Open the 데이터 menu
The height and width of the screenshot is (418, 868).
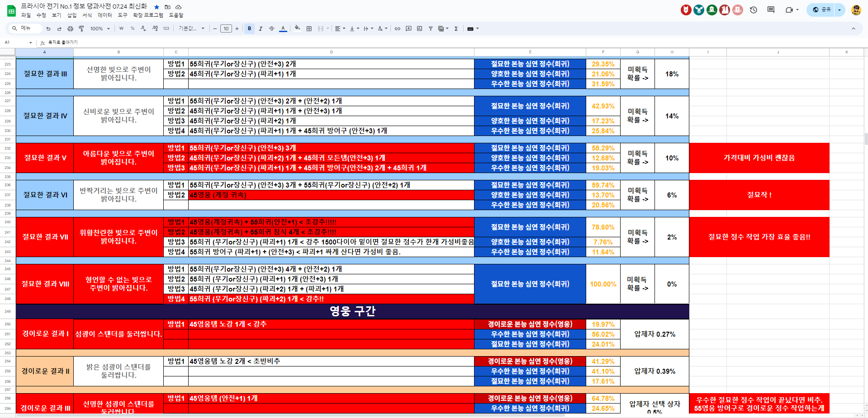tap(104, 15)
